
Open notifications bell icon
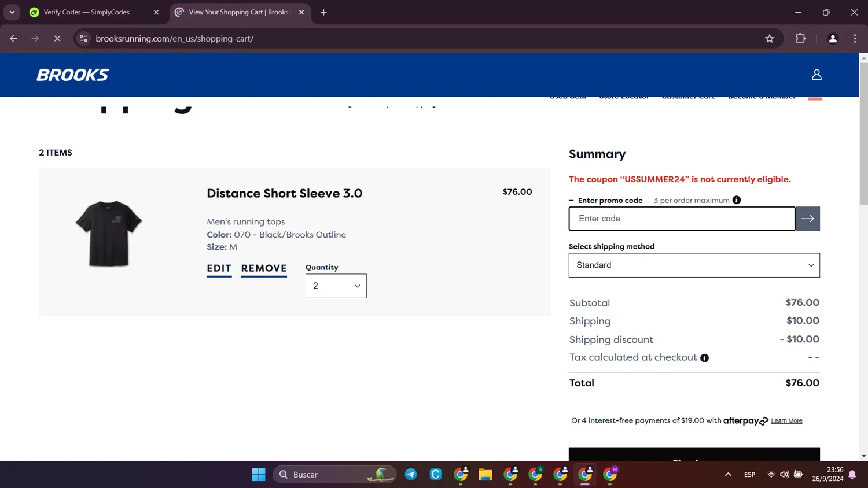(852, 475)
